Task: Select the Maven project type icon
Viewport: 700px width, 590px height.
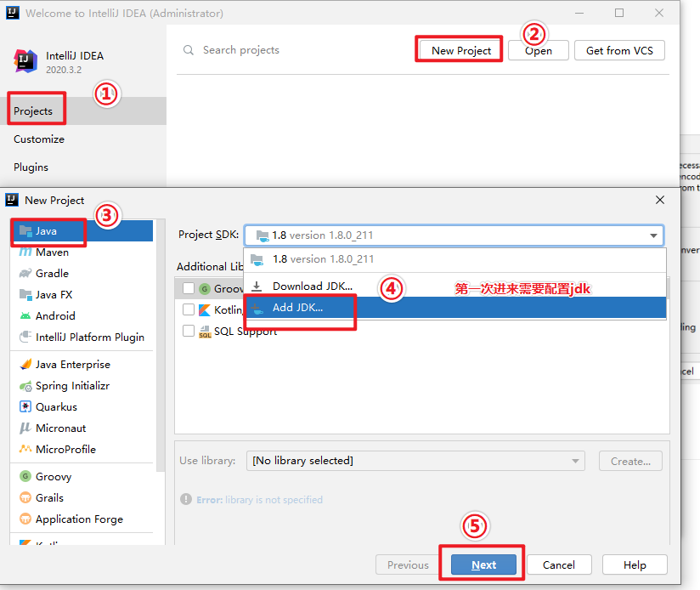Action: pyautogui.click(x=25, y=252)
